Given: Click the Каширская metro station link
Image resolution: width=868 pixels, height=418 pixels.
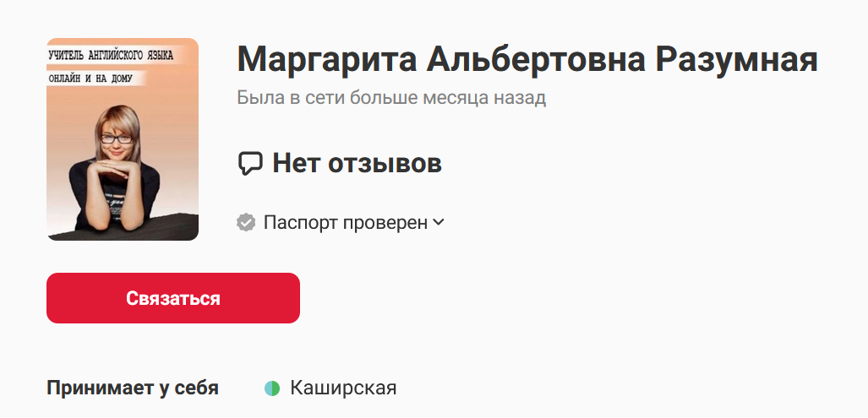Looking at the screenshot, I should pos(343,388).
